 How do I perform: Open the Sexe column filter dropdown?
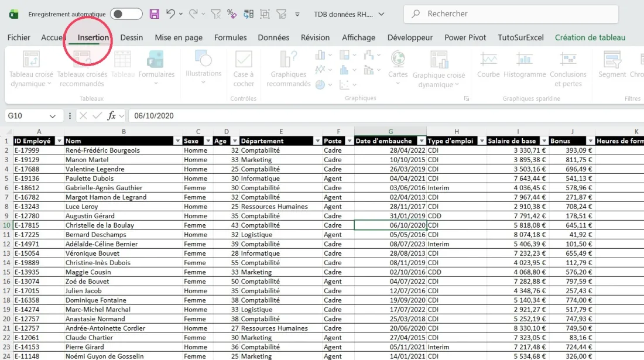pos(208,141)
